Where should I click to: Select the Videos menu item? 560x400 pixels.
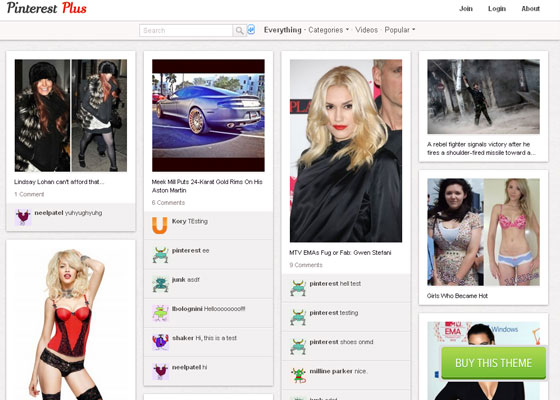(x=366, y=30)
